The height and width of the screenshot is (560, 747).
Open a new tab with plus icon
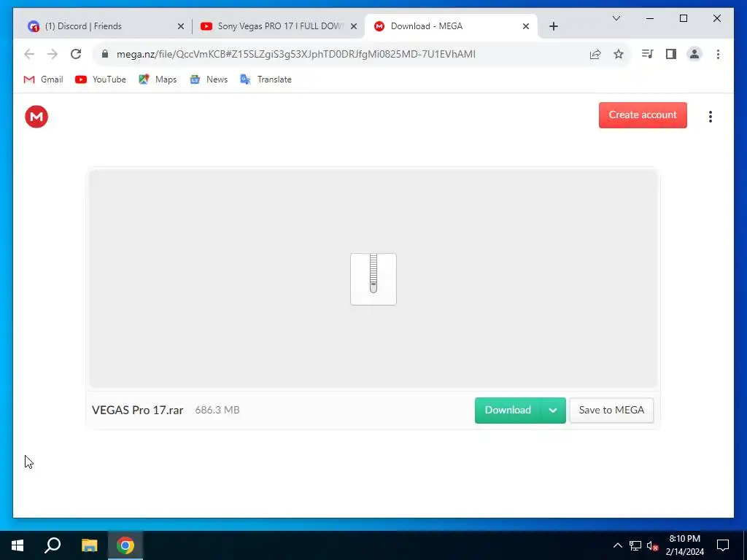553,26
